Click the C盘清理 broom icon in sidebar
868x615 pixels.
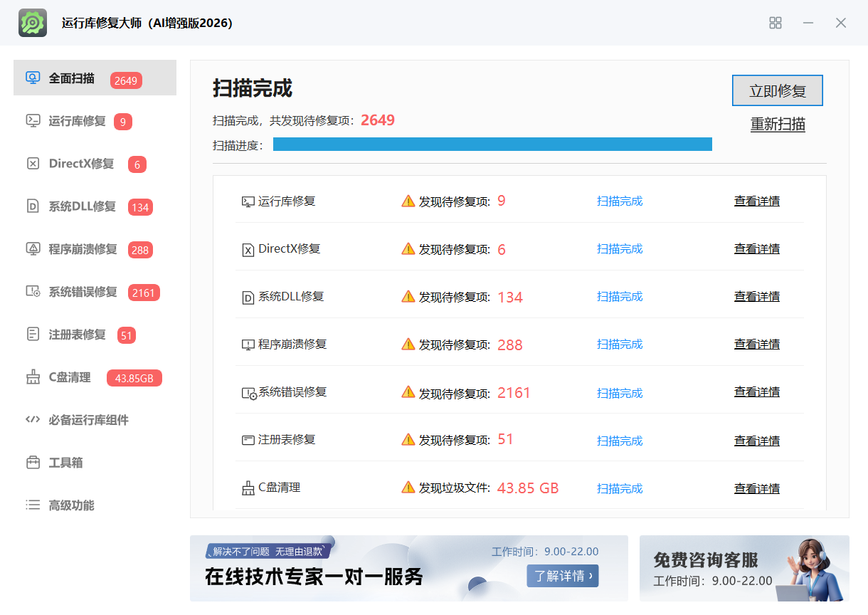(33, 377)
